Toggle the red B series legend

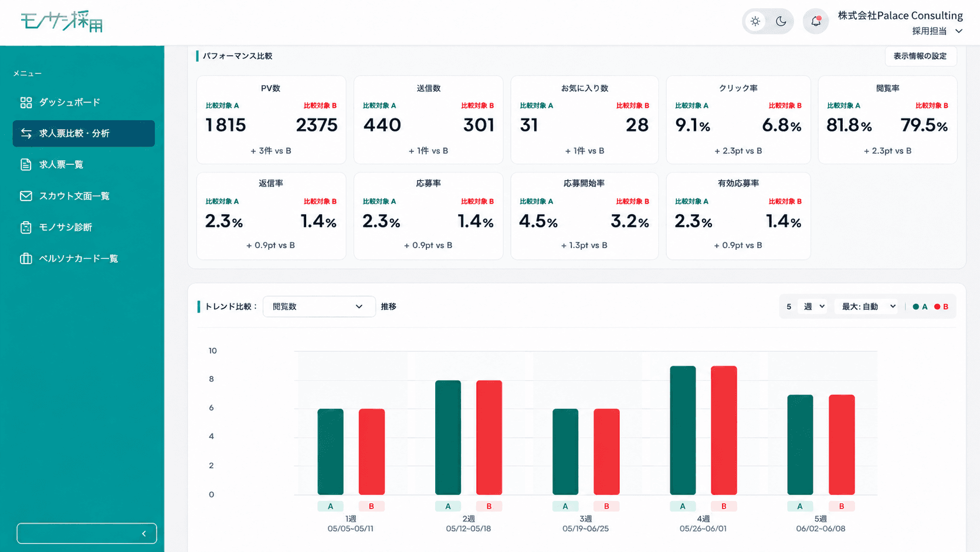coord(941,307)
